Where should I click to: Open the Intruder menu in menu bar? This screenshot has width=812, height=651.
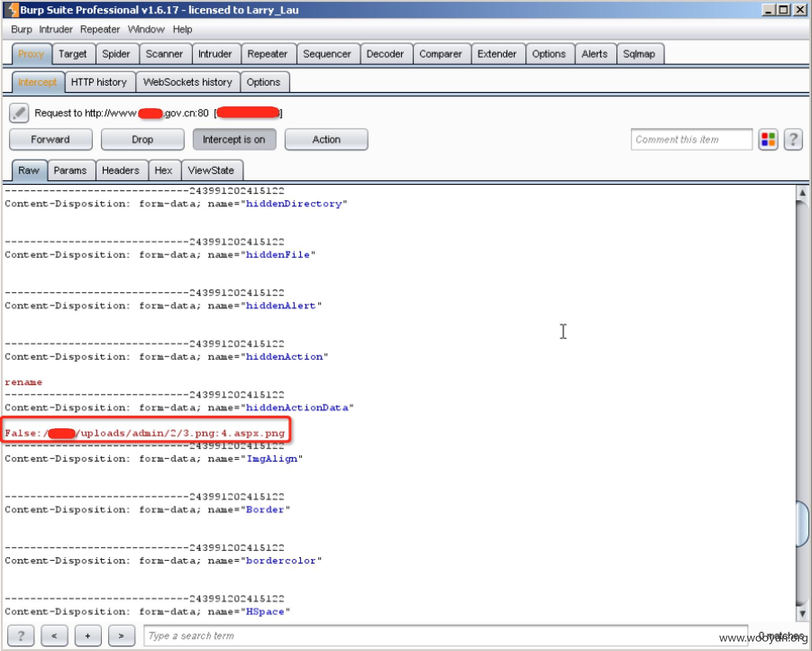pyautogui.click(x=56, y=29)
